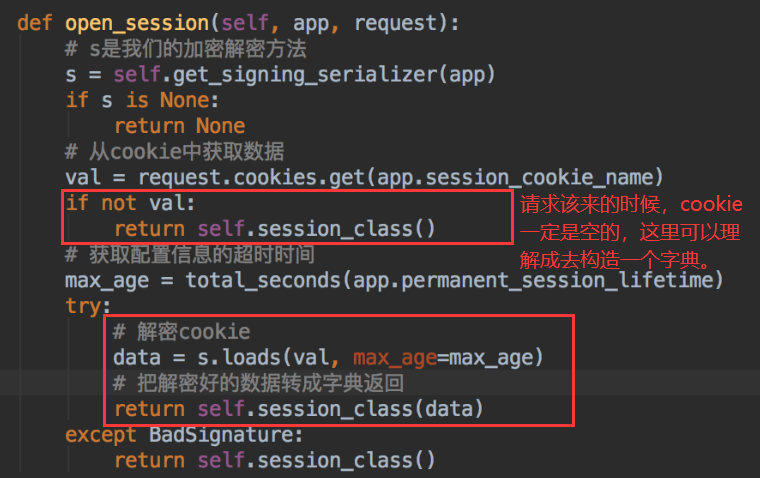Click the comment '# 解密cookie'

(181, 332)
